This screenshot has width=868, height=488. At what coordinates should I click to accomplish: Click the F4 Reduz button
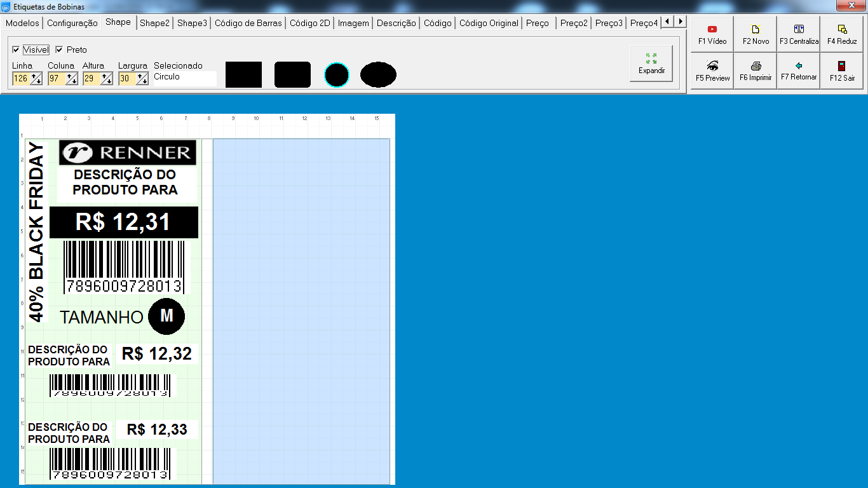tap(841, 34)
